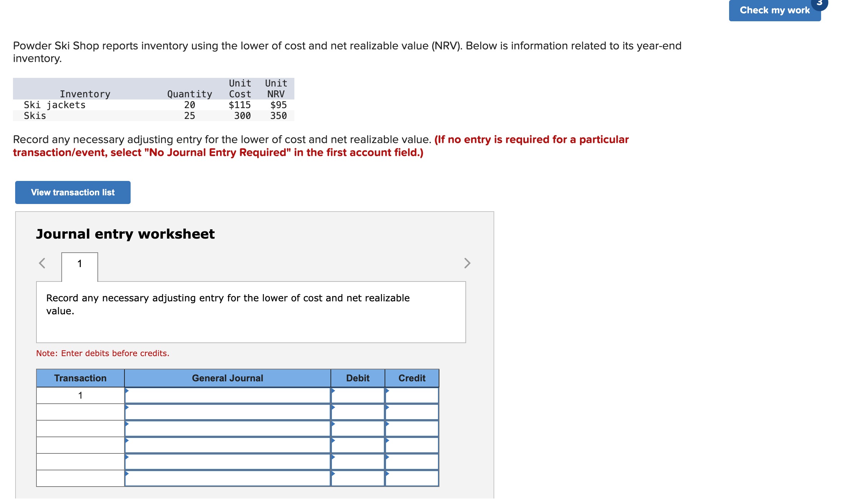Click first row Credit amount field

coord(412,395)
